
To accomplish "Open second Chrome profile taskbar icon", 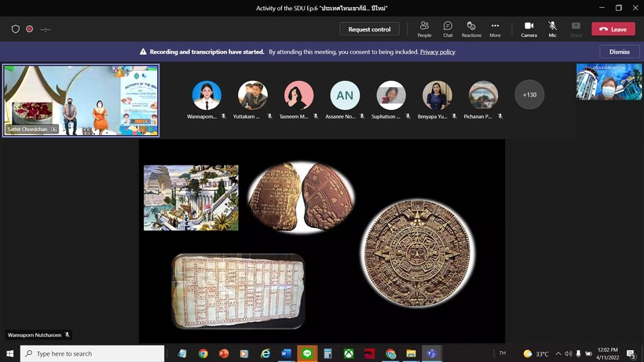I will tap(390, 353).
